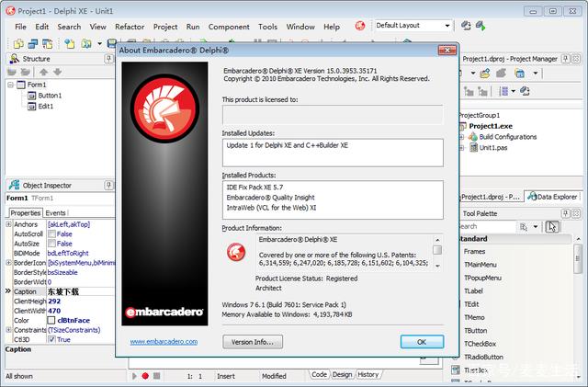Click the first greyed folder icon in the Structure toolbar

tap(12, 72)
